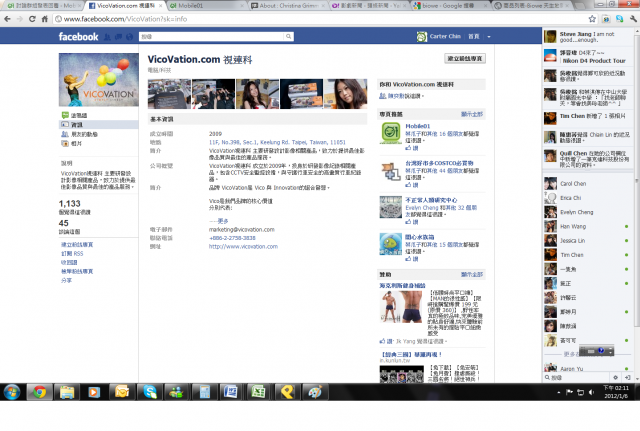Close the VicoVation.com browser tab
This screenshot has height=431, width=640.
pos(160,6)
